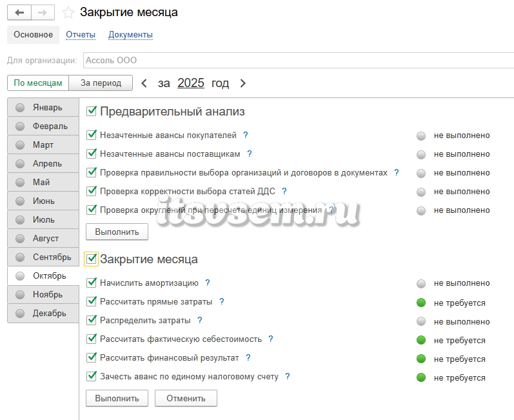Viewport: 514px width, 420px height.
Task: Toggle the Закрытие месяца section checkbox
Action: click(x=92, y=259)
